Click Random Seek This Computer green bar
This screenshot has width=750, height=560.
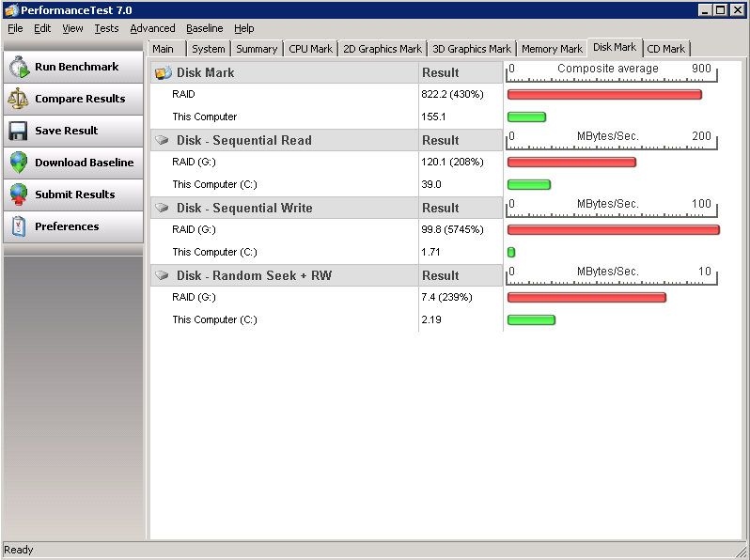coord(531,319)
